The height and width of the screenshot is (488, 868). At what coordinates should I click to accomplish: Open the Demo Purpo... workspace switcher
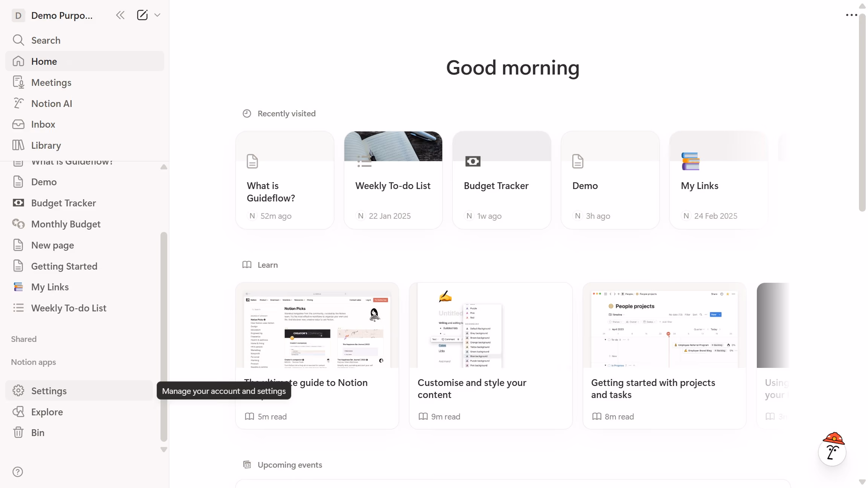click(53, 15)
